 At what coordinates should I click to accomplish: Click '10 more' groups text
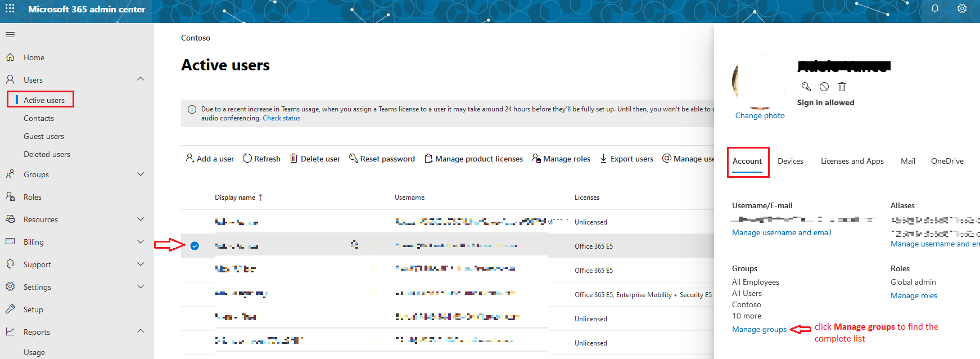747,316
